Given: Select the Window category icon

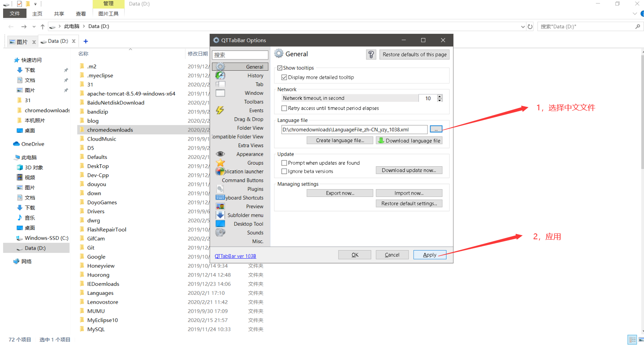Looking at the screenshot, I should pos(220,93).
